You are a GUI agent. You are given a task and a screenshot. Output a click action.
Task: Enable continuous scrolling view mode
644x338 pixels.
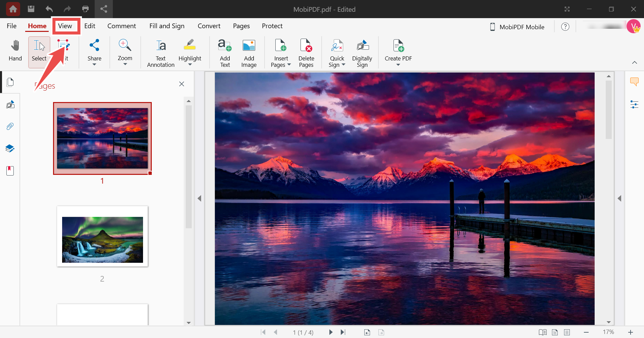pyautogui.click(x=567, y=332)
